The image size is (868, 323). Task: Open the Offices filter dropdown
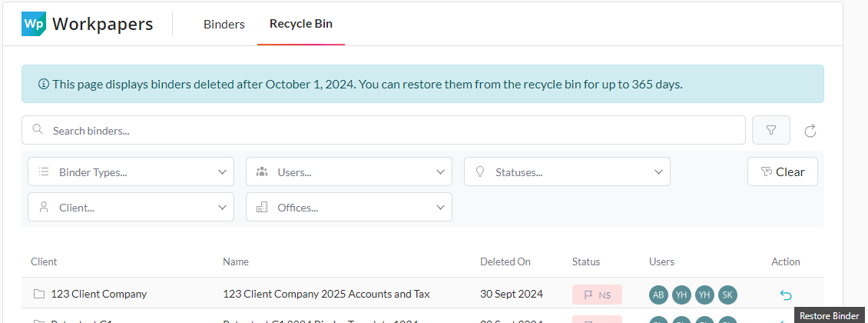click(349, 207)
